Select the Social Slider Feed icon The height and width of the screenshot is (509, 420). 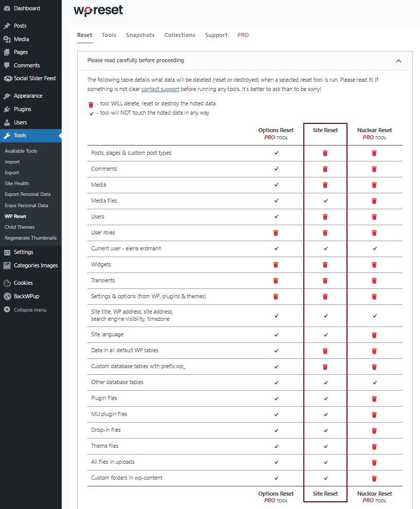pos(7,78)
